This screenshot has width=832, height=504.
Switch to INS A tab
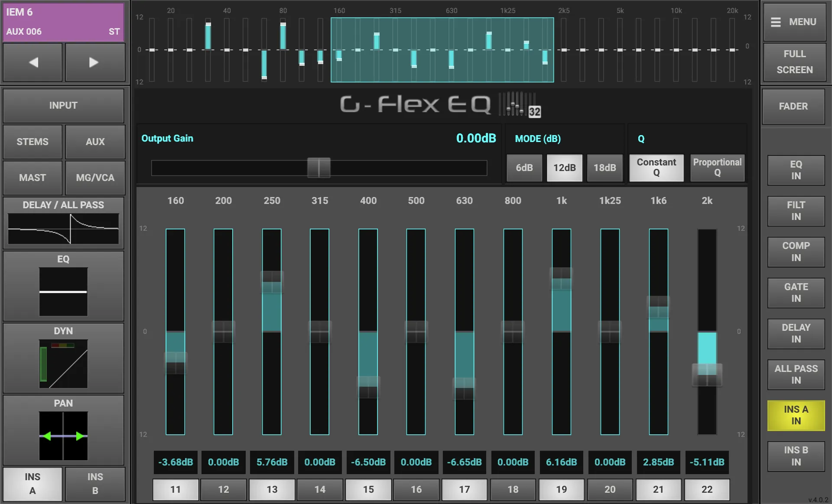[32, 484]
